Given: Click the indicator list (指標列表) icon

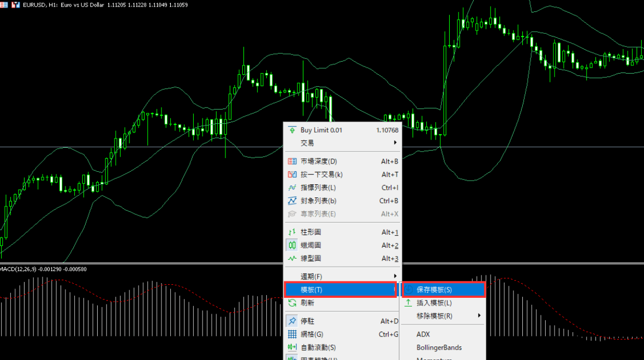Looking at the screenshot, I should coord(292,188).
